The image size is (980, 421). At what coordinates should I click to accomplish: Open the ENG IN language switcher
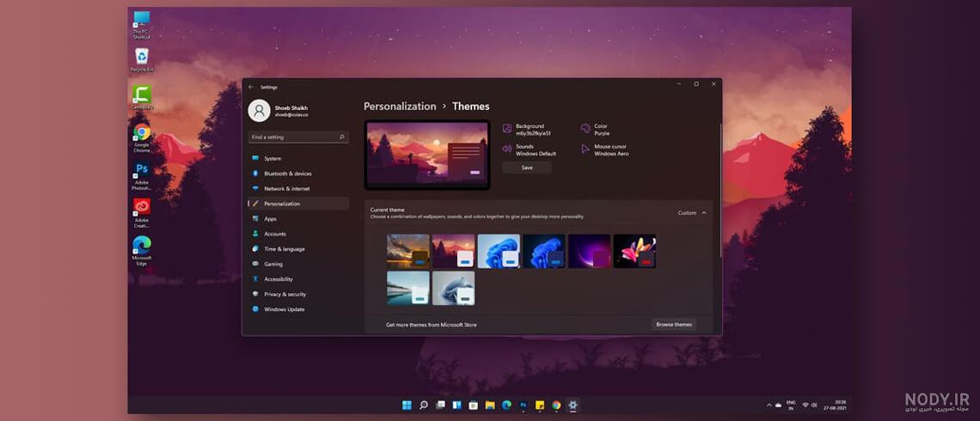point(791,405)
